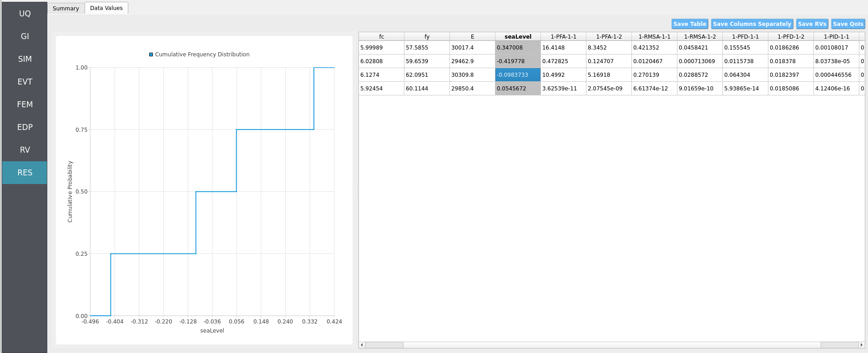Image resolution: width=868 pixels, height=353 pixels.
Task: Open the RV sidebar panel
Action: point(25,150)
